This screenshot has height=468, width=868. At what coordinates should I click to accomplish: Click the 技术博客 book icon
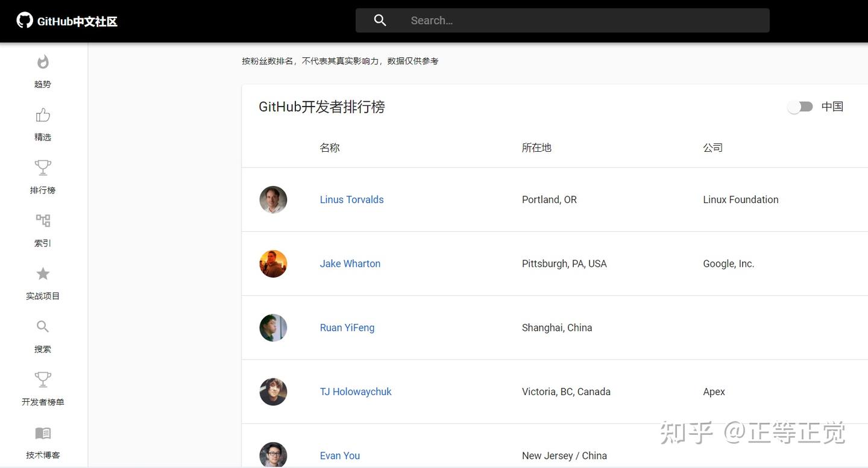tap(42, 432)
